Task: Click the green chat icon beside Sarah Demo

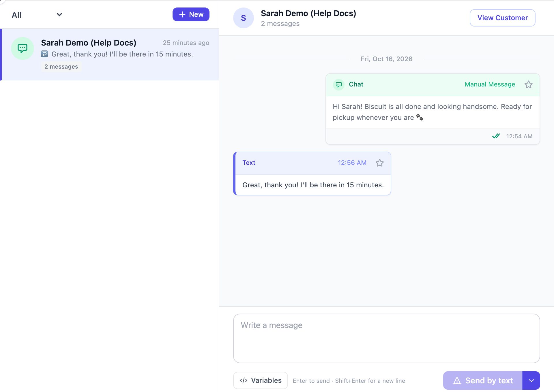Action: tap(23, 48)
